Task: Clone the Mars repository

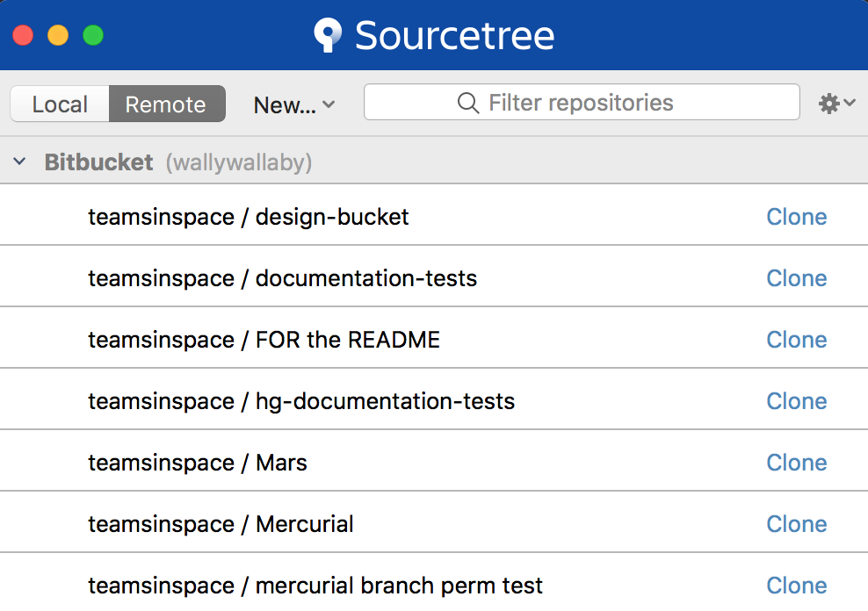Action: point(796,463)
